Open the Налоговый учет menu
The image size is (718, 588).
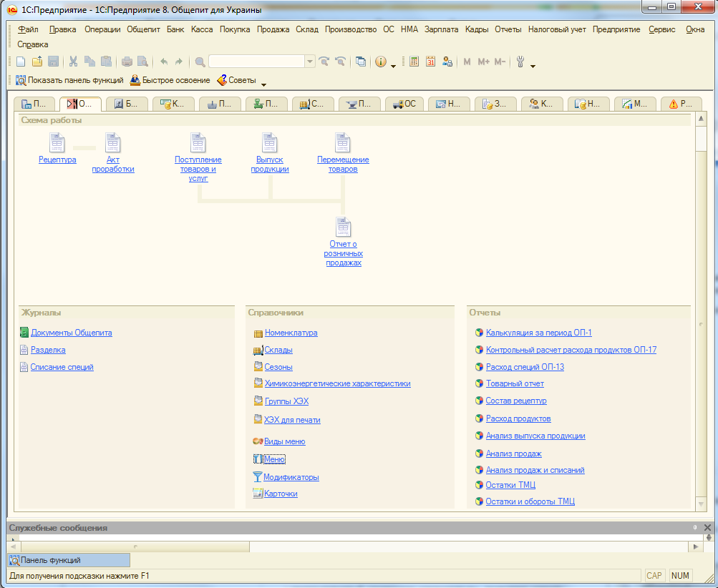[557, 29]
